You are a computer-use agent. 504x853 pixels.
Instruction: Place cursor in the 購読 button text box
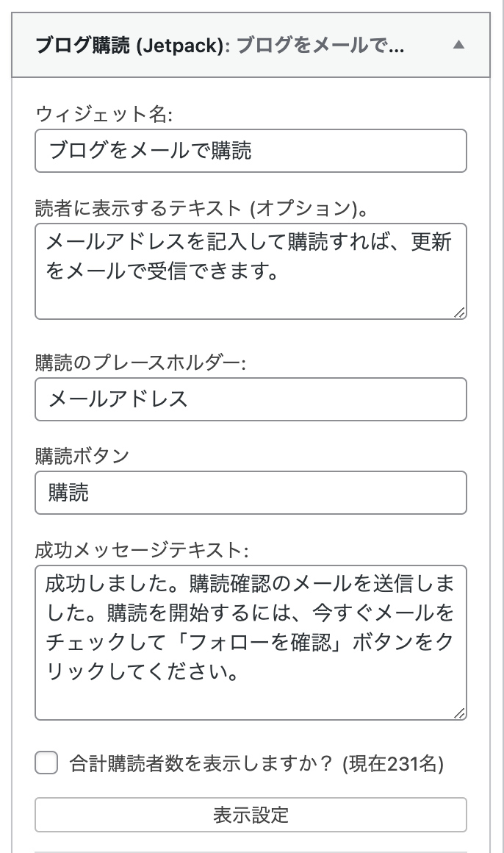(251, 493)
